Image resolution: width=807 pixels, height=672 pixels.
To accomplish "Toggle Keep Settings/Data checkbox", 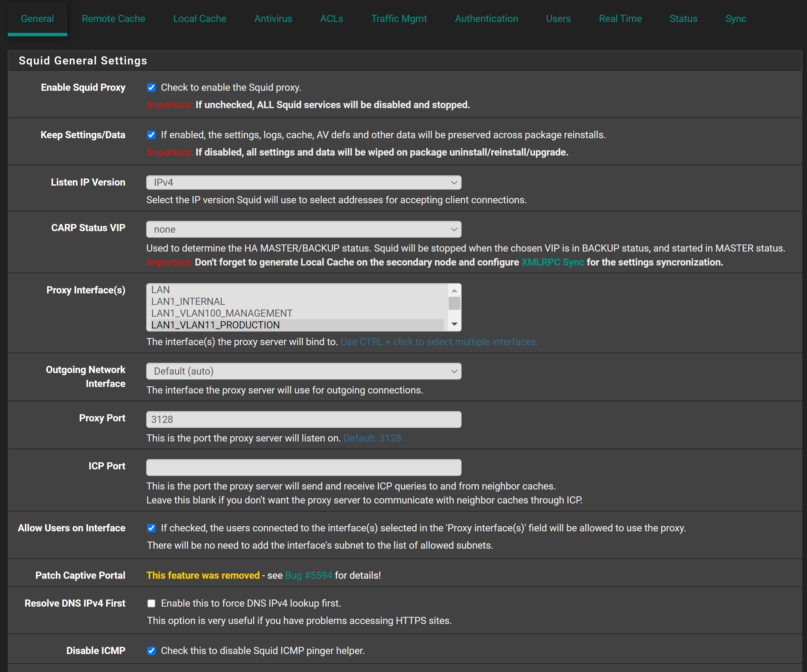I will [x=151, y=135].
